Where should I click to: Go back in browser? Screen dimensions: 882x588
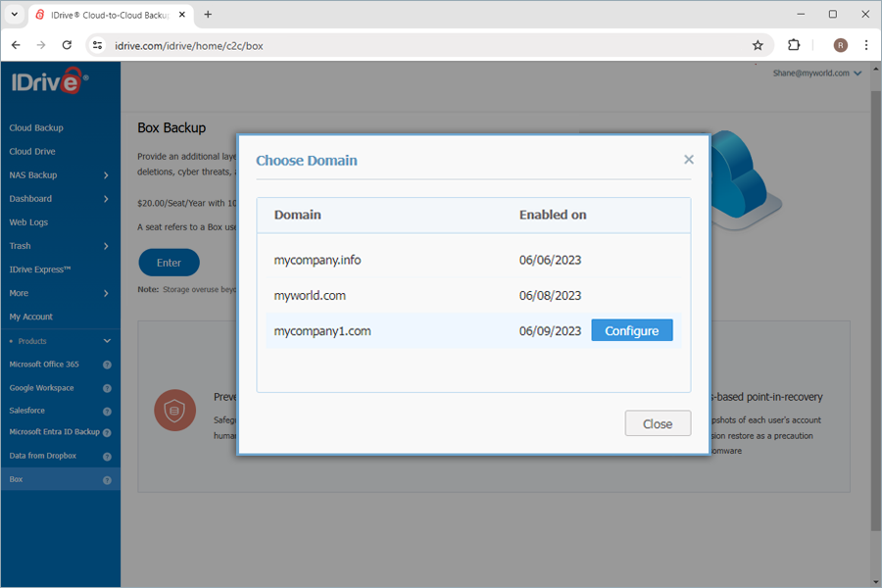(x=16, y=45)
